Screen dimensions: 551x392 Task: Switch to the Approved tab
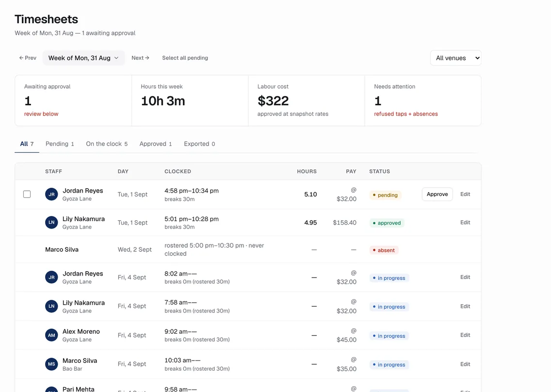(x=156, y=144)
